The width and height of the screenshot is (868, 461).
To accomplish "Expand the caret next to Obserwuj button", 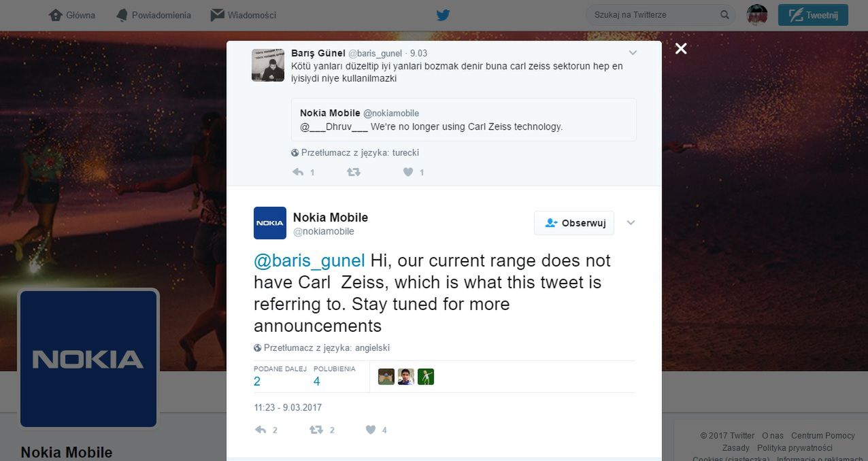I will click(631, 222).
